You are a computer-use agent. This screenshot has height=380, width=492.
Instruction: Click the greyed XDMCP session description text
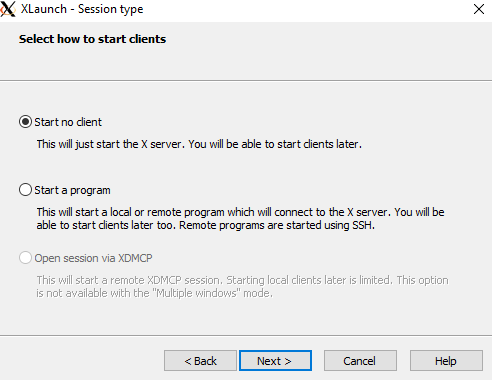point(242,287)
